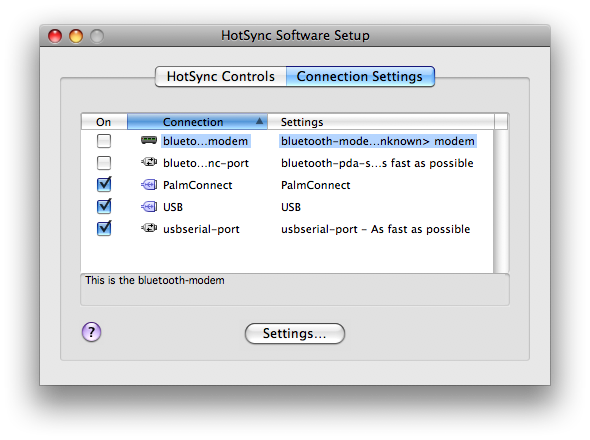Switch to HotSync Controls tab
Image resolution: width=590 pixels, height=440 pixels.
click(221, 76)
